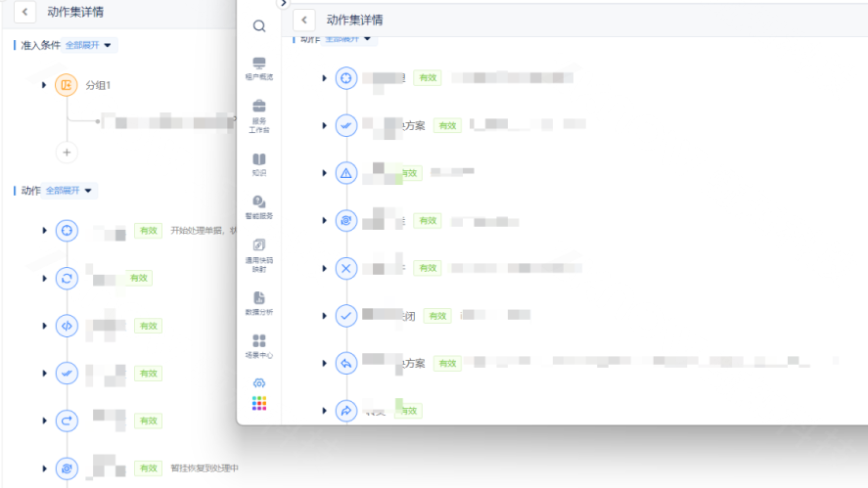Open the 准入条件 全部展开 dropdown

pos(90,45)
